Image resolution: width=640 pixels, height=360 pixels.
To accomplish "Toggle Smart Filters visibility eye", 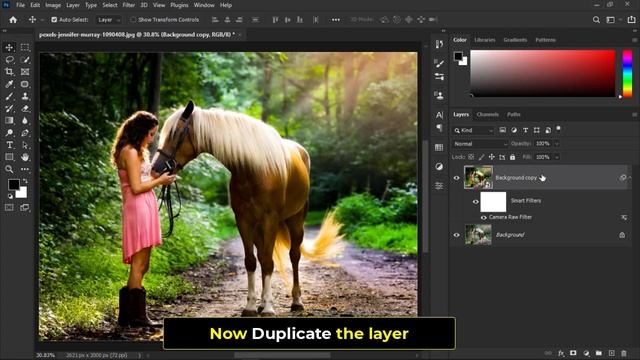I will pos(476,202).
